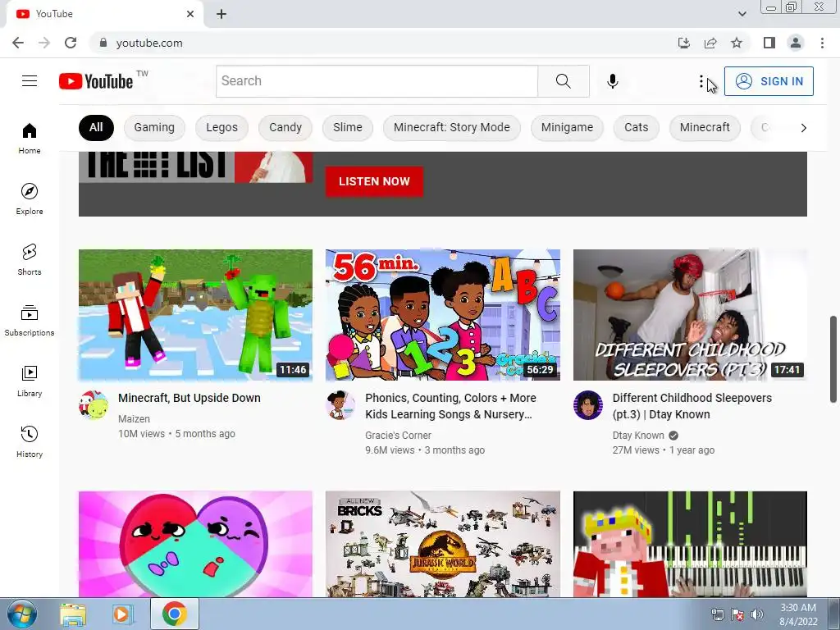Open History in sidebar
Screen dimensions: 840x630
pyautogui.click(x=30, y=441)
